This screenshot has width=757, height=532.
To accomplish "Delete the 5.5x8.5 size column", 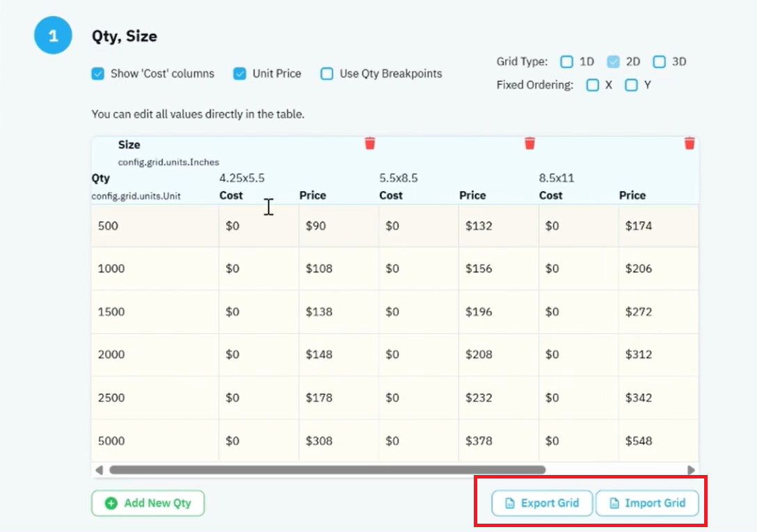I will pyautogui.click(x=529, y=143).
